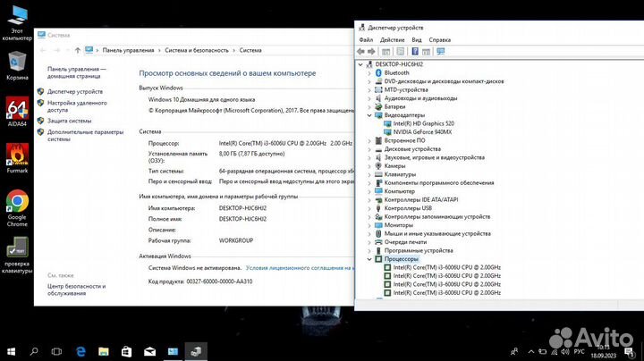Collapse the Видеоадаптеры category

369,115
